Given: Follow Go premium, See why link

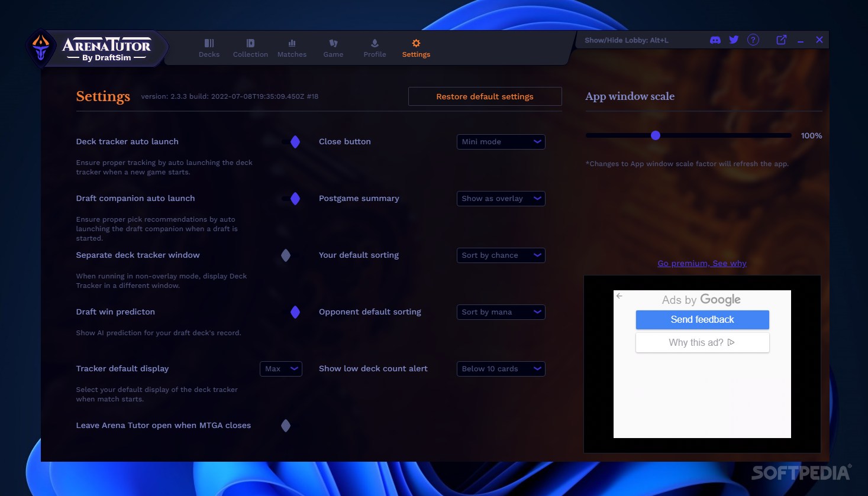Looking at the screenshot, I should tap(702, 264).
